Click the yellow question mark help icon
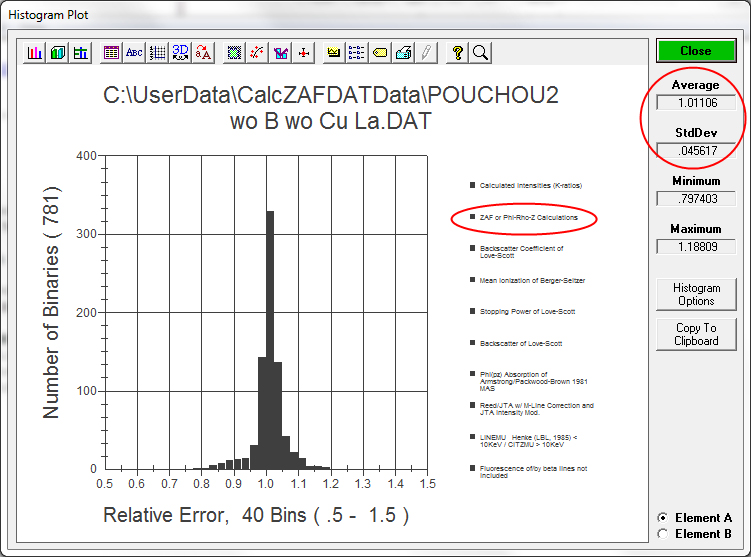The image size is (751, 557). [x=458, y=53]
